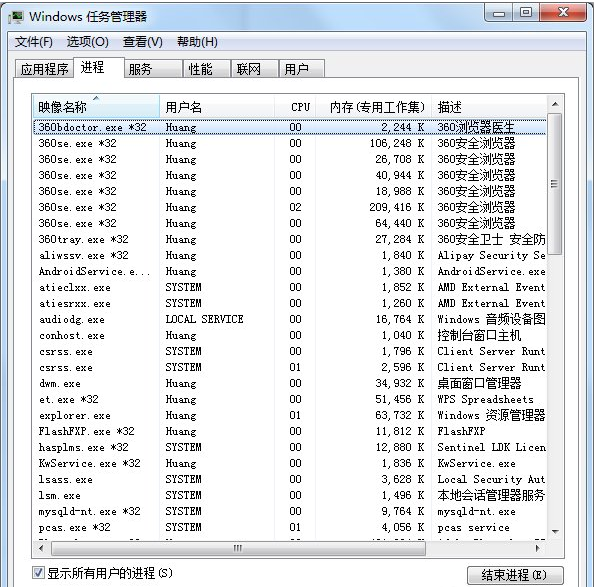This screenshot has height=587, width=595.
Task: Select the 360bdoctor.exe *32 process
Action: tap(290, 127)
